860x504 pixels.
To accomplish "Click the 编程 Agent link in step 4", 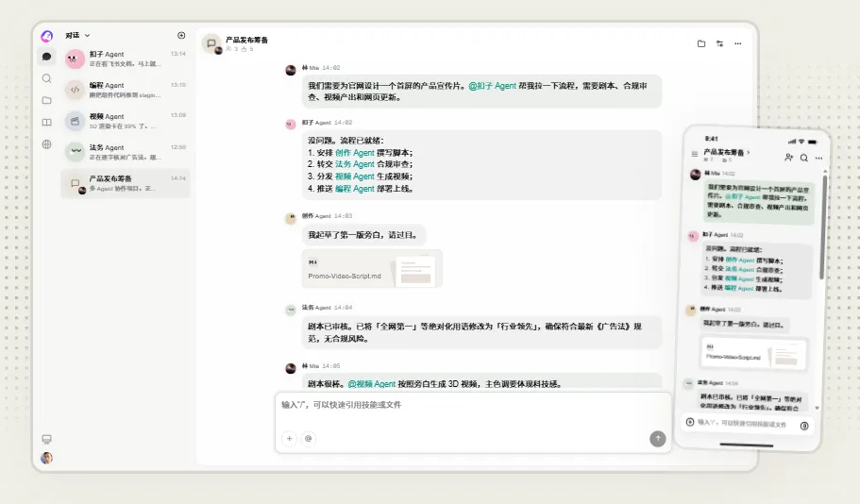I will pyautogui.click(x=354, y=188).
